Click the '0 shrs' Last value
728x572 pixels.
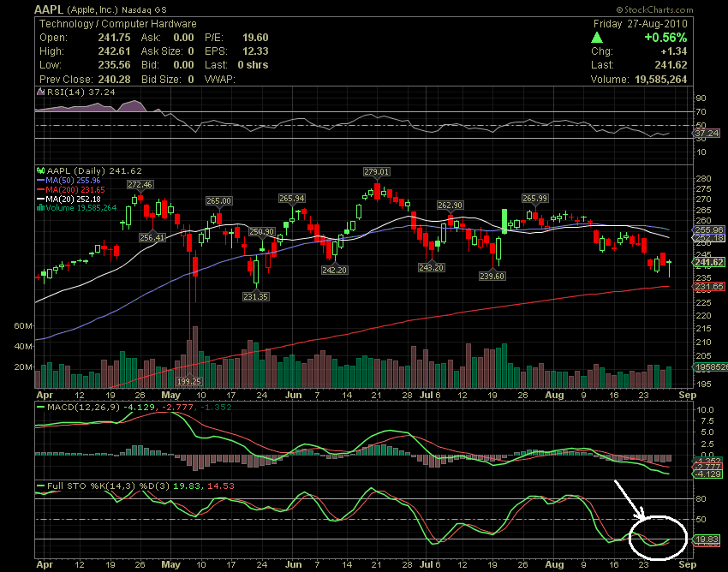point(253,65)
